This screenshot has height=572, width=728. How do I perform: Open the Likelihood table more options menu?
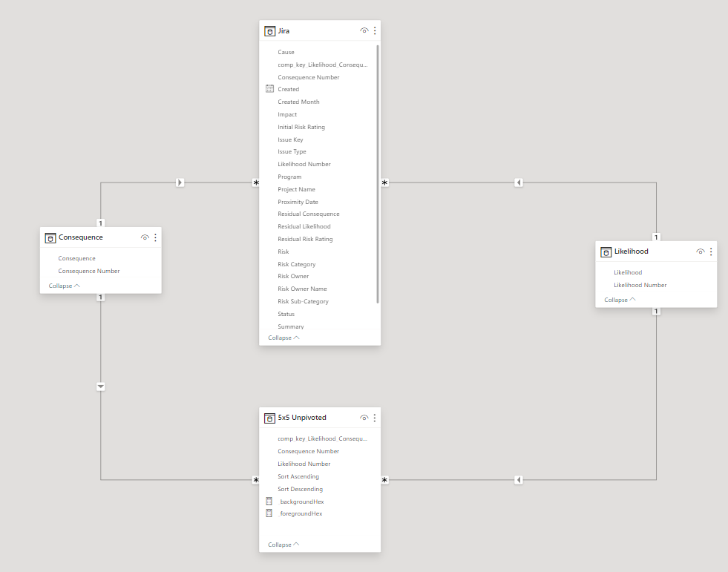(711, 252)
